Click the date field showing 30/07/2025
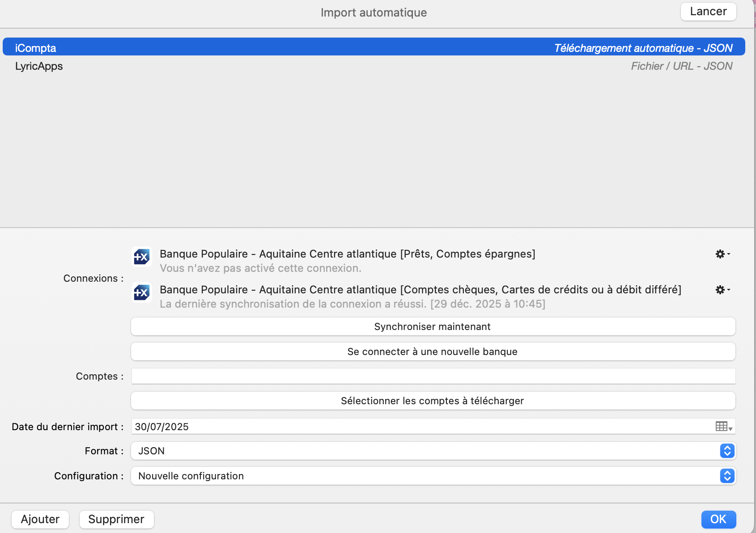756x533 pixels. click(420, 427)
